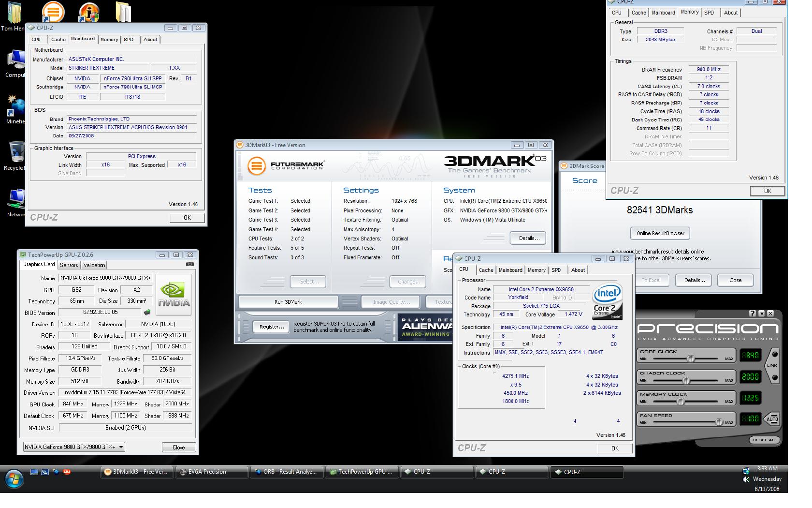Click the TechPowerUp GPU-Z taskbar button
This screenshot has height=508, width=812.
click(x=362, y=472)
